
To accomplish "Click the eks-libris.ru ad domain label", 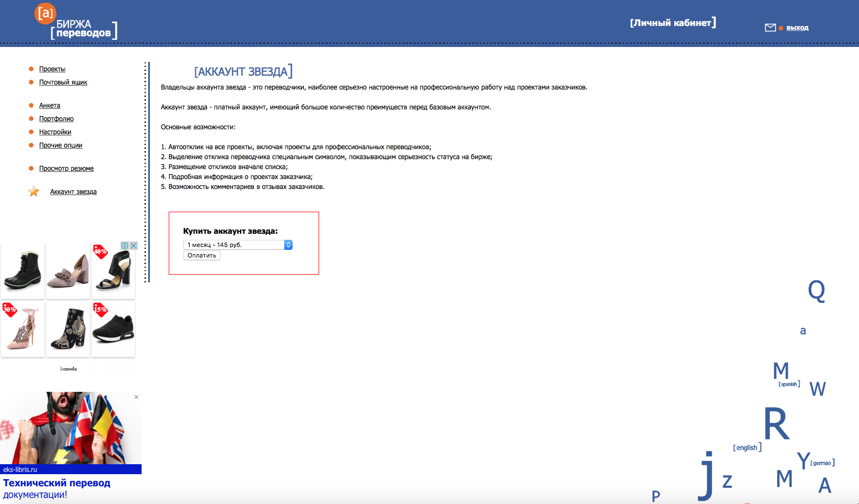I will click(20, 470).
